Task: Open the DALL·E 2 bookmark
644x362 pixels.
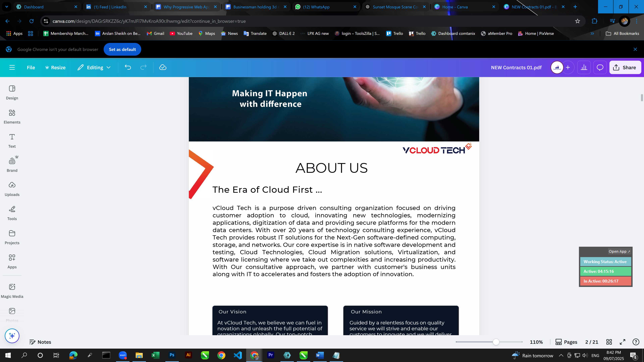Action: (283, 34)
